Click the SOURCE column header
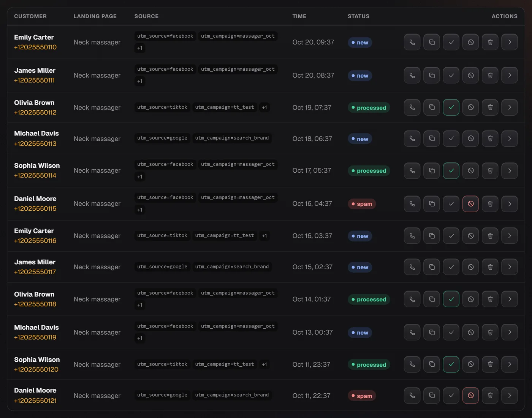532x418 pixels. (x=146, y=16)
